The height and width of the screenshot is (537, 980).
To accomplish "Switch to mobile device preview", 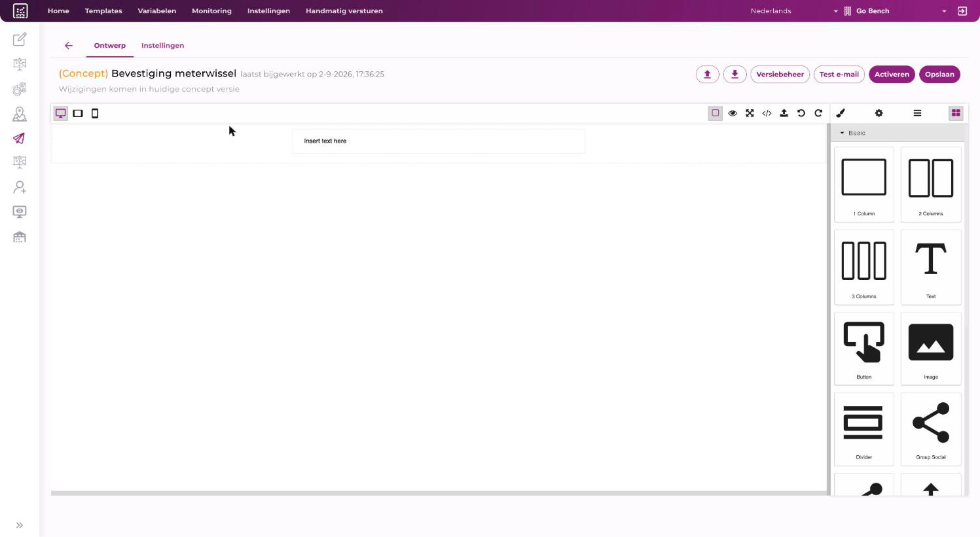I will 95,113.
